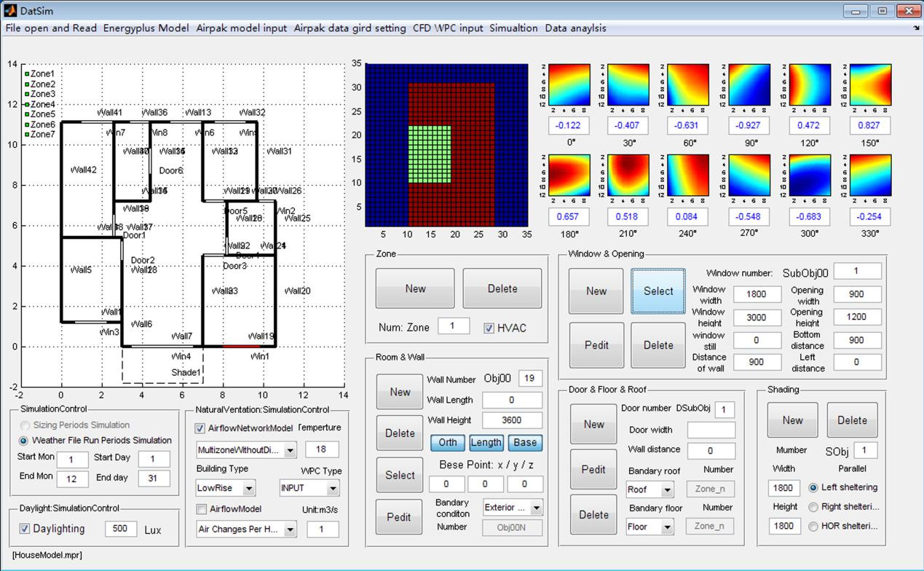
Task: Click Select button in Window & Opening
Action: click(658, 291)
